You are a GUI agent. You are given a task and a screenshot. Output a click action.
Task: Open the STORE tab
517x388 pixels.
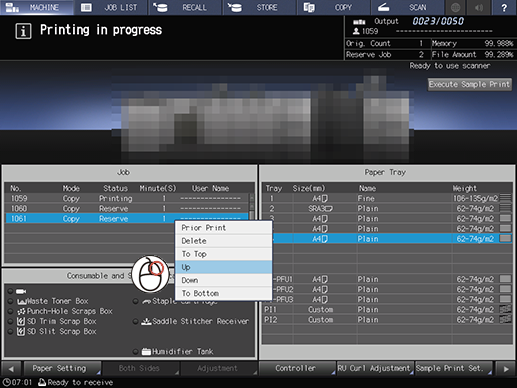[260, 7]
